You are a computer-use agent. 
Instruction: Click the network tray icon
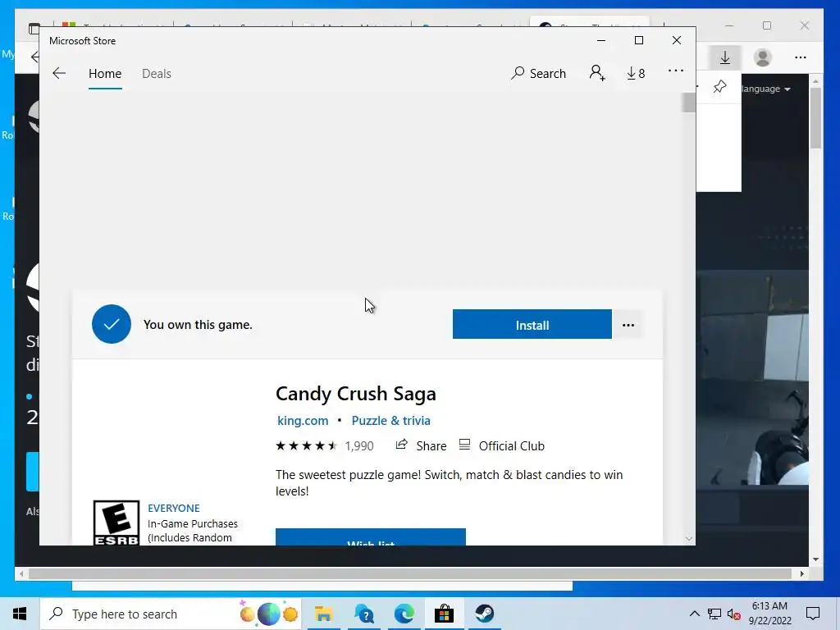click(x=714, y=614)
